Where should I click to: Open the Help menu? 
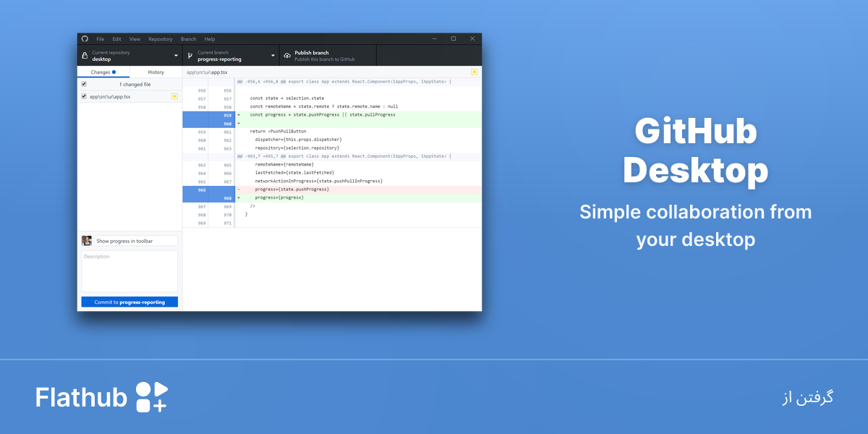click(x=210, y=39)
